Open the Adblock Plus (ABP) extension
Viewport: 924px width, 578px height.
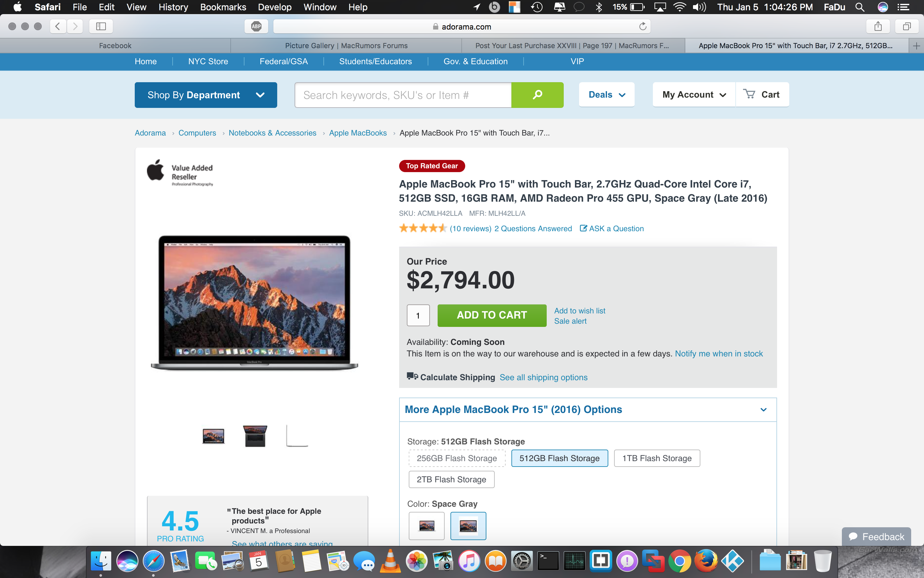256,26
